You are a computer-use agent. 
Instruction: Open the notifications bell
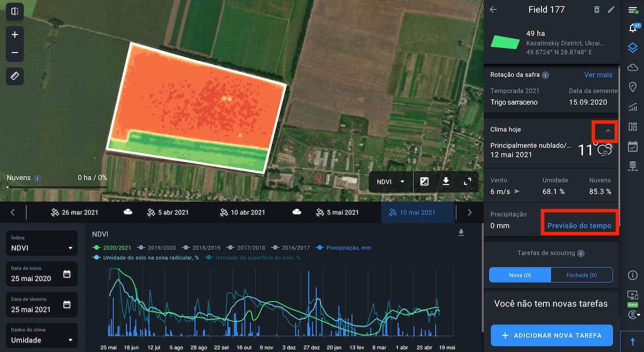pos(633,28)
